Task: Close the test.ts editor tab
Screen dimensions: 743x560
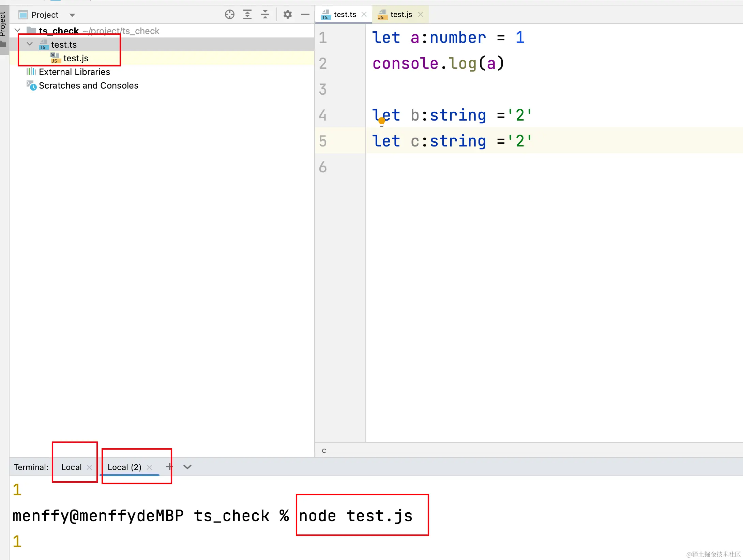Action: coord(364,14)
